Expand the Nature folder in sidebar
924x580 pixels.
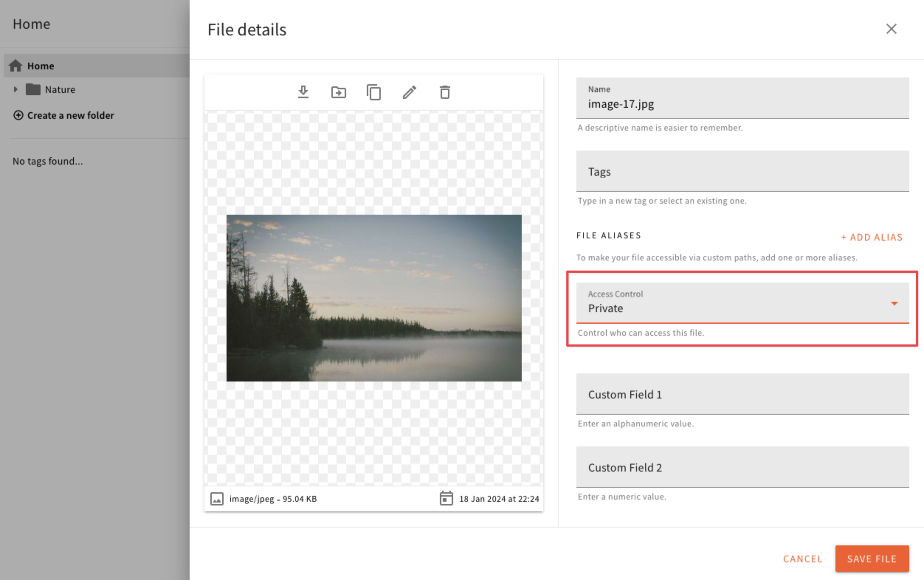pyautogui.click(x=15, y=89)
